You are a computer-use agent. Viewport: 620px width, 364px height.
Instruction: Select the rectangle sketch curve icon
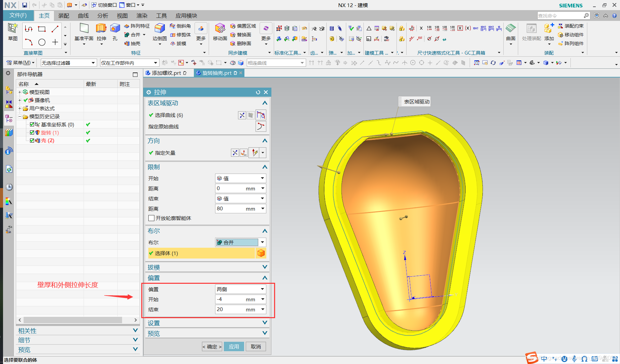click(x=42, y=29)
